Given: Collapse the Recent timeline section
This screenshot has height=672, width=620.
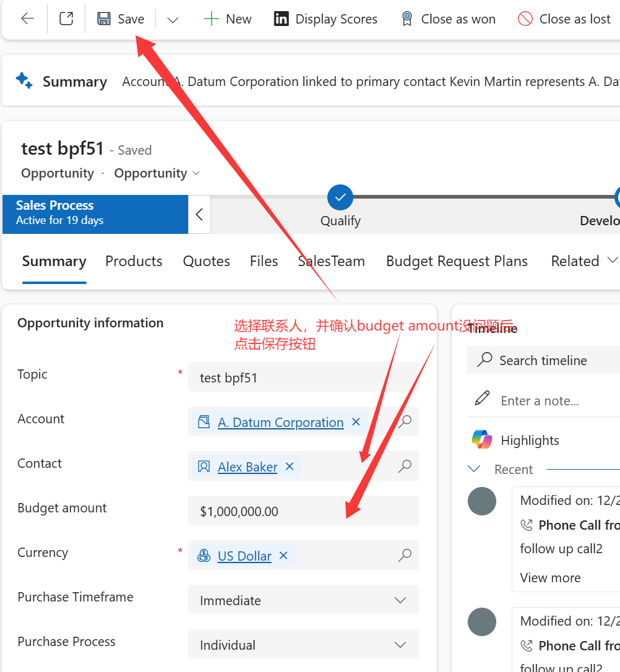Looking at the screenshot, I should tap(474, 469).
